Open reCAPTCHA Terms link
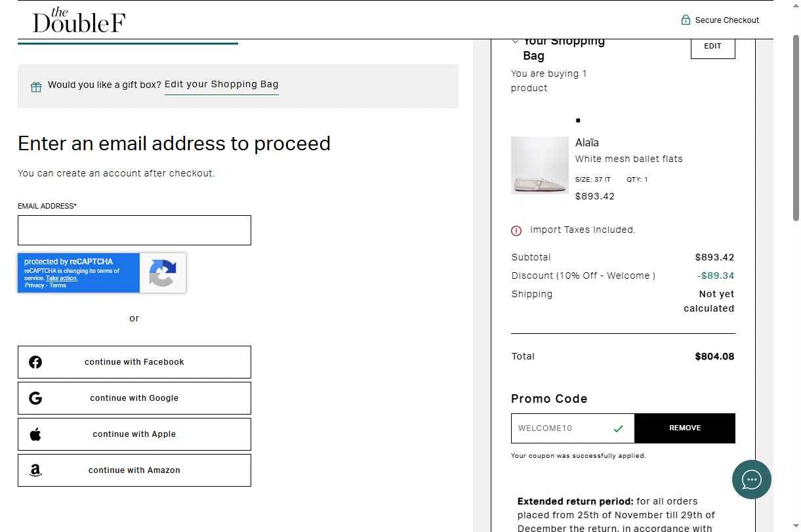 (x=58, y=285)
